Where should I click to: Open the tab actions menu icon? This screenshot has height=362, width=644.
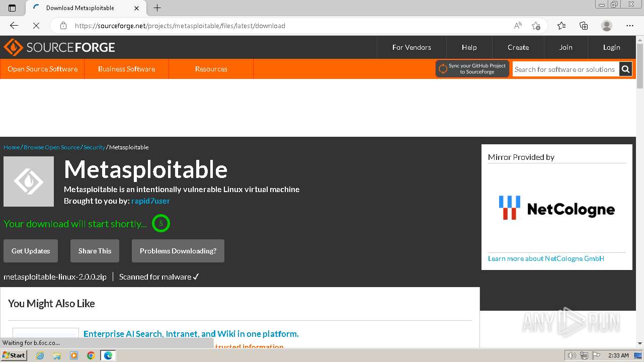click(x=12, y=8)
